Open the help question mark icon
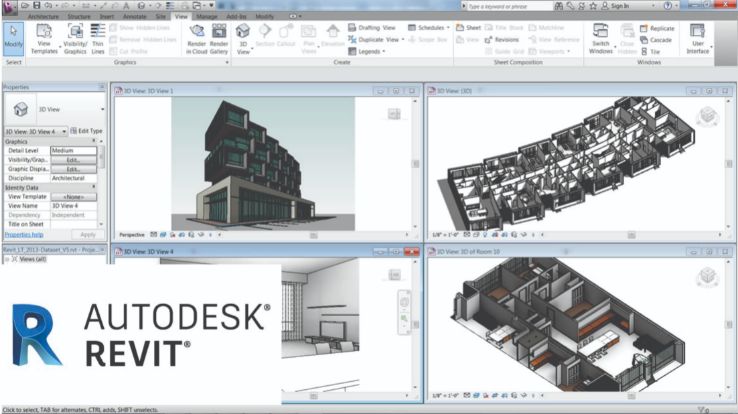Image resolution: width=738 pixels, height=414 pixels. [x=667, y=6]
